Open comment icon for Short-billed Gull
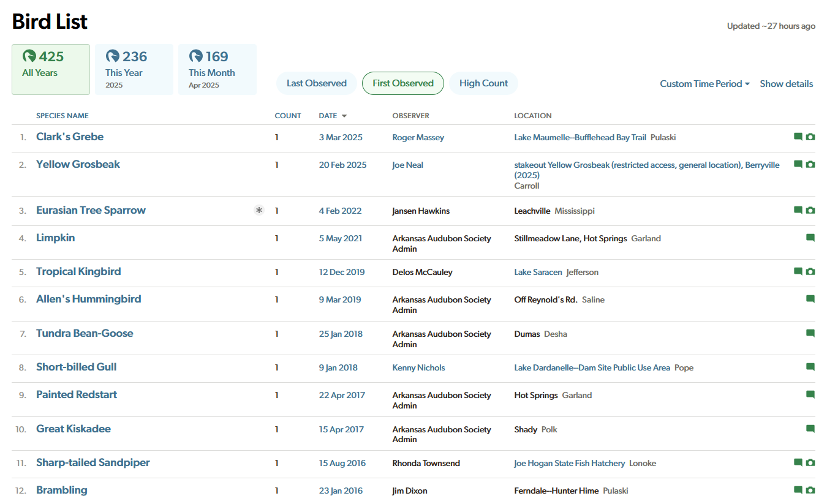The width and height of the screenshot is (827, 504). tap(810, 367)
